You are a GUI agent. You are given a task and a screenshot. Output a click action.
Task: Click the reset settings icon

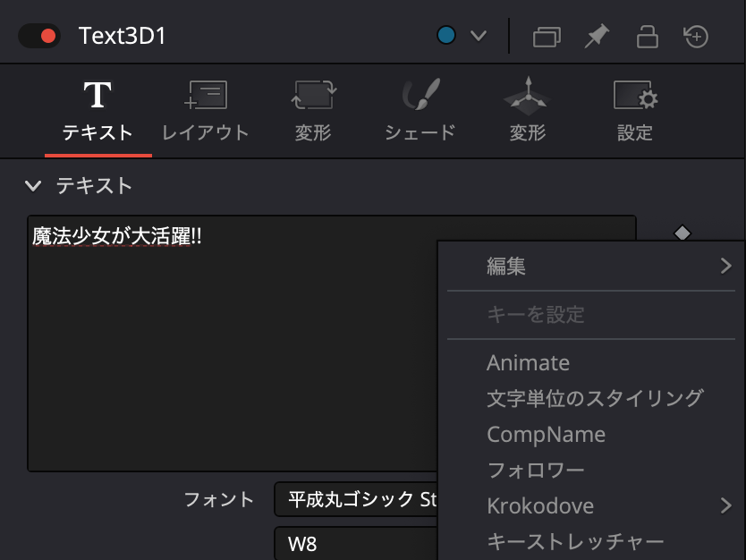696,36
